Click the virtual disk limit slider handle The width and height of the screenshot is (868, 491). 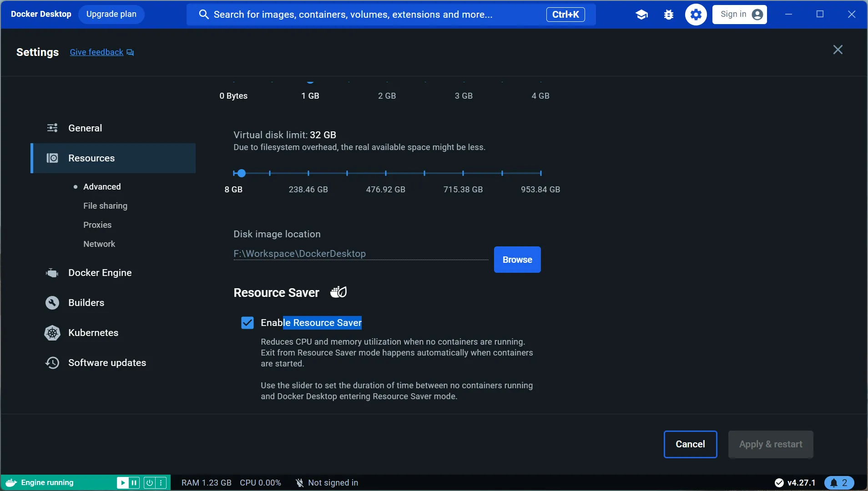tap(242, 173)
